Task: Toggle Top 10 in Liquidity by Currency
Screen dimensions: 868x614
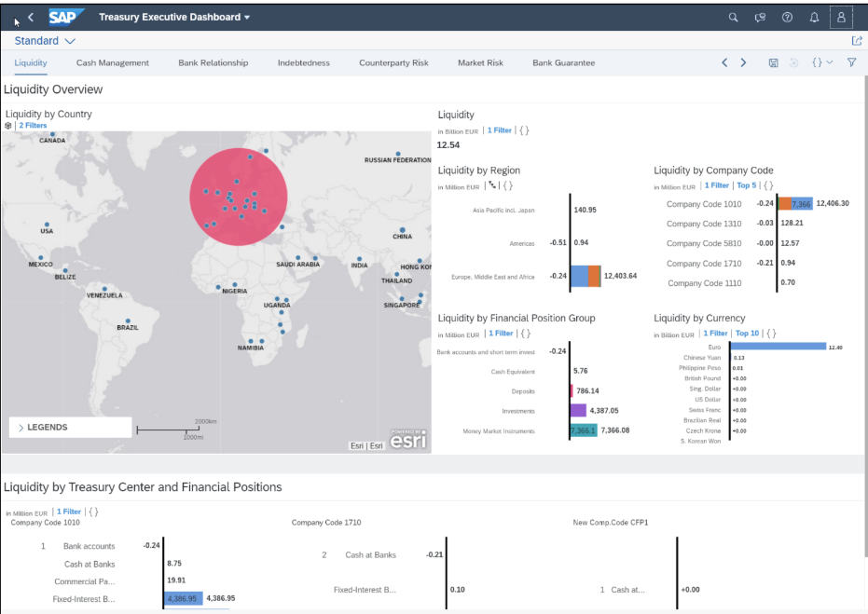Action: 748,333
